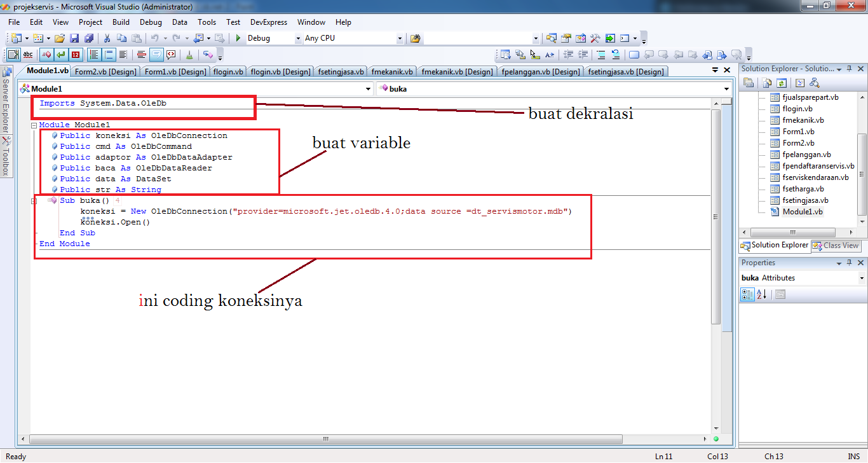Open the Find combo box dropdown

pyautogui.click(x=536, y=38)
